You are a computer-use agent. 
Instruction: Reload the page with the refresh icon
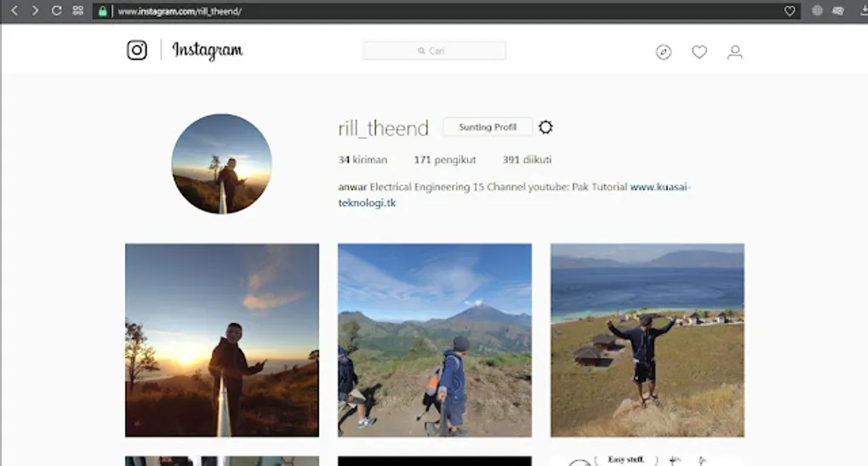pyautogui.click(x=56, y=10)
